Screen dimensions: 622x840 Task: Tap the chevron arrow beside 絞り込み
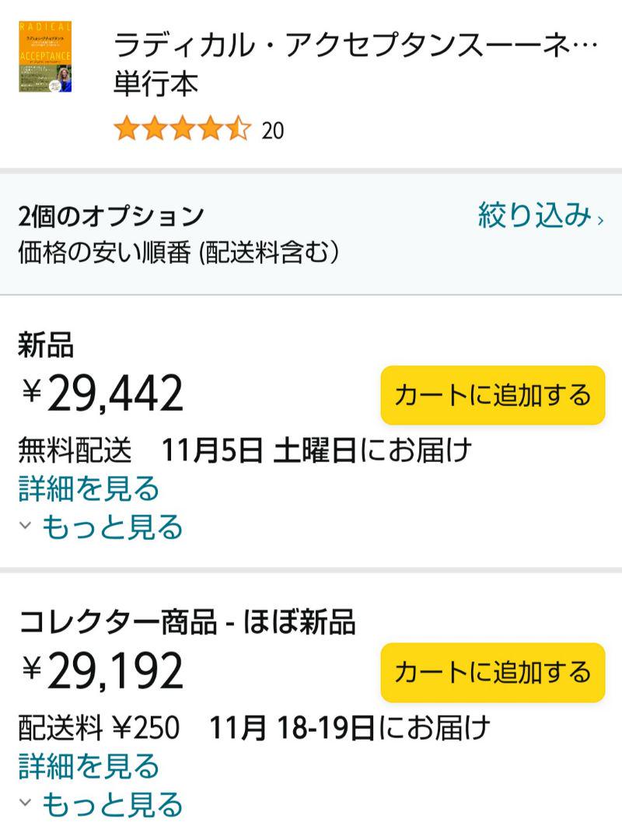(600, 219)
